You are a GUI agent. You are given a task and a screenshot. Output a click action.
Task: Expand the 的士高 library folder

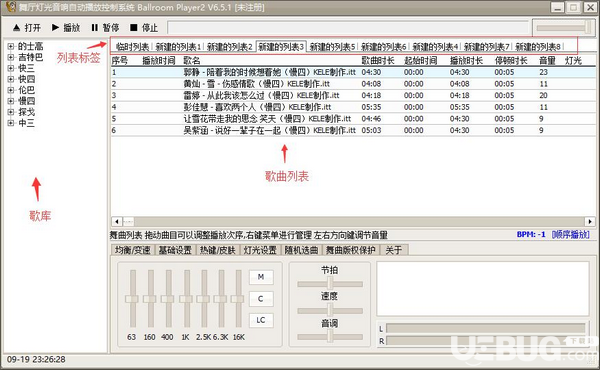click(11, 46)
